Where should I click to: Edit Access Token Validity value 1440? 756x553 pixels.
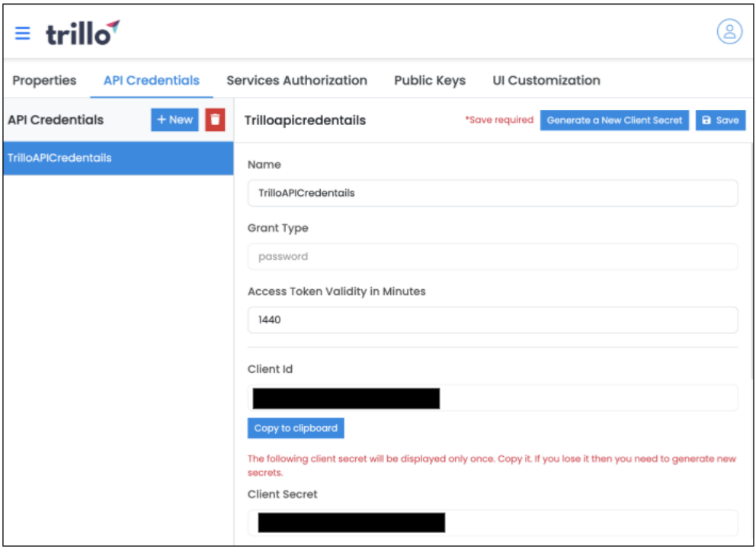click(x=492, y=320)
